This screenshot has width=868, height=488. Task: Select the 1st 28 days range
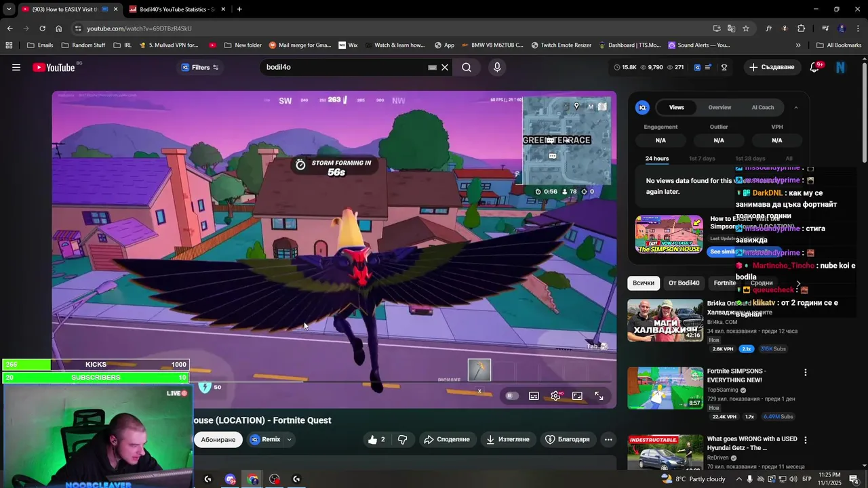750,159
